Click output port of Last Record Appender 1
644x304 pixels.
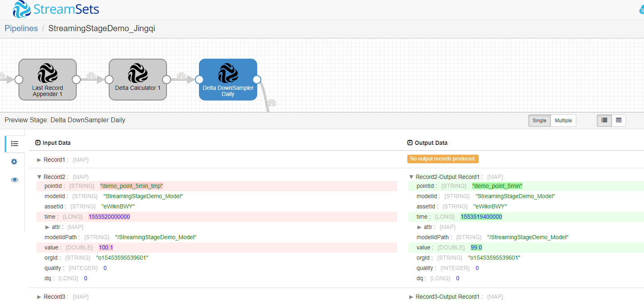tap(76, 80)
